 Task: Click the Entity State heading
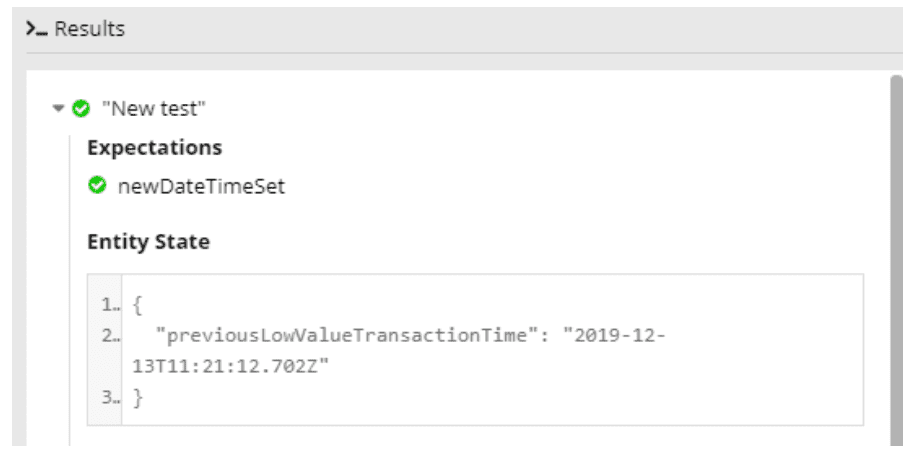click(x=149, y=241)
